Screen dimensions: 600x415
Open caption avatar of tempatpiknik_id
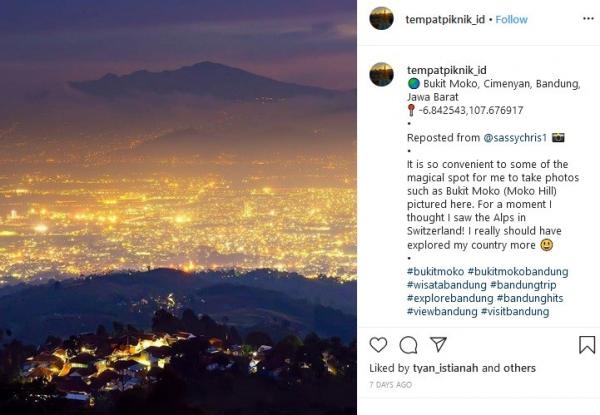coord(381,74)
